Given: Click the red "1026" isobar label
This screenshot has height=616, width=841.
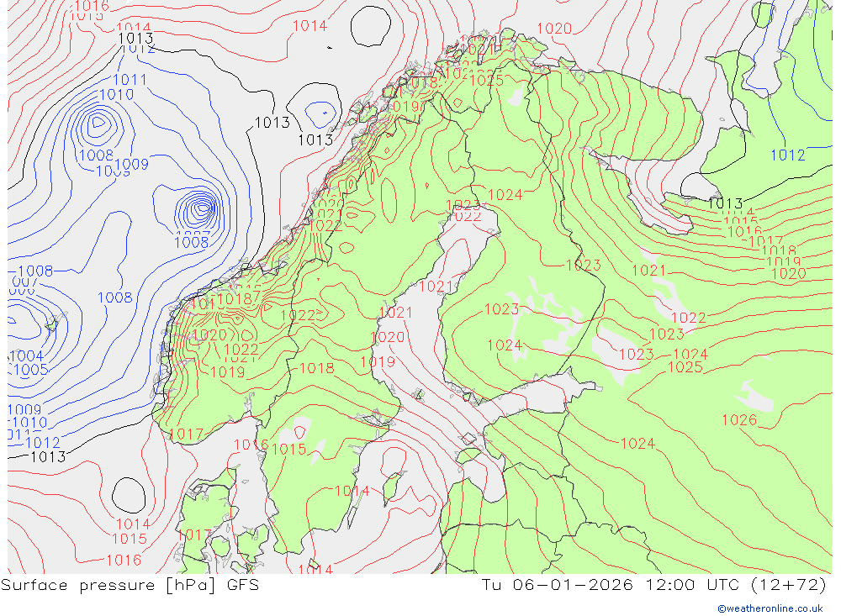Looking at the screenshot, I should [739, 420].
